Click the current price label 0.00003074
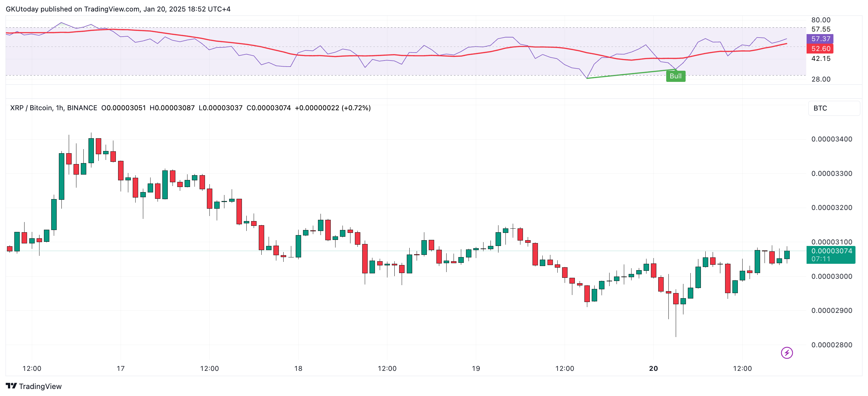 pyautogui.click(x=831, y=251)
